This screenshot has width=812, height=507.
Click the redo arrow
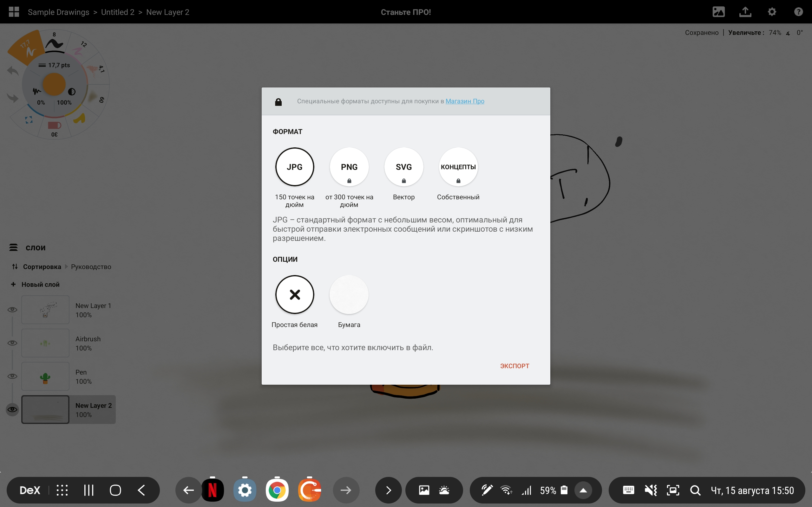[13, 98]
